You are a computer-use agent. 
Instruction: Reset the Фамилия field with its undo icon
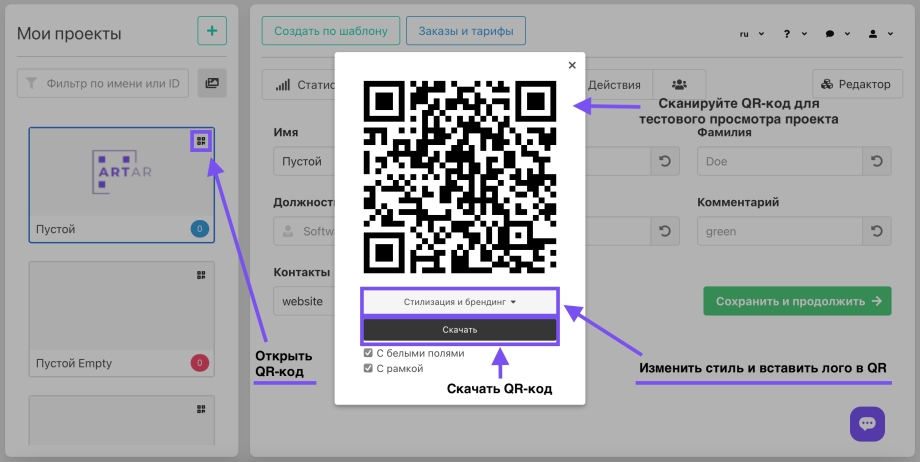point(876,161)
